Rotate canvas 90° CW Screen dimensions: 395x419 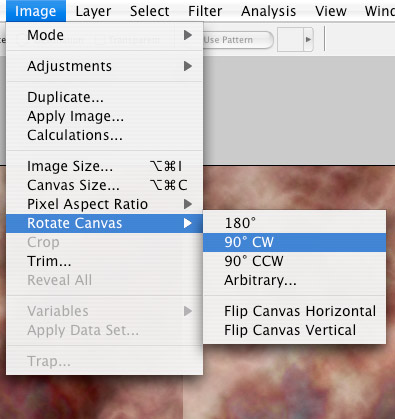pos(295,242)
